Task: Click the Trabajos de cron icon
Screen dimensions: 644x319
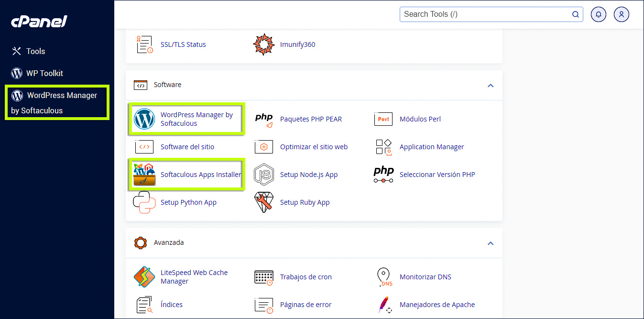Action: pyautogui.click(x=264, y=278)
